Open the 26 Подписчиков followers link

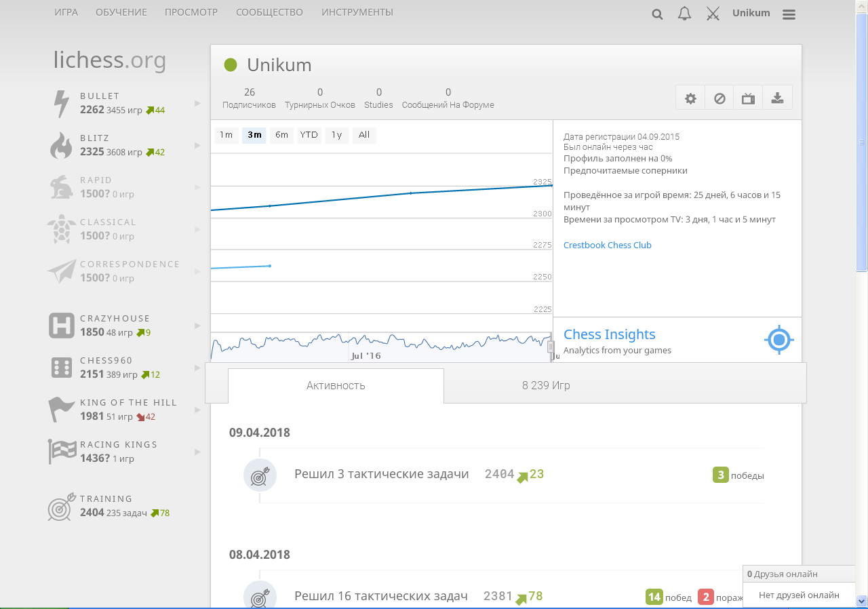point(250,98)
